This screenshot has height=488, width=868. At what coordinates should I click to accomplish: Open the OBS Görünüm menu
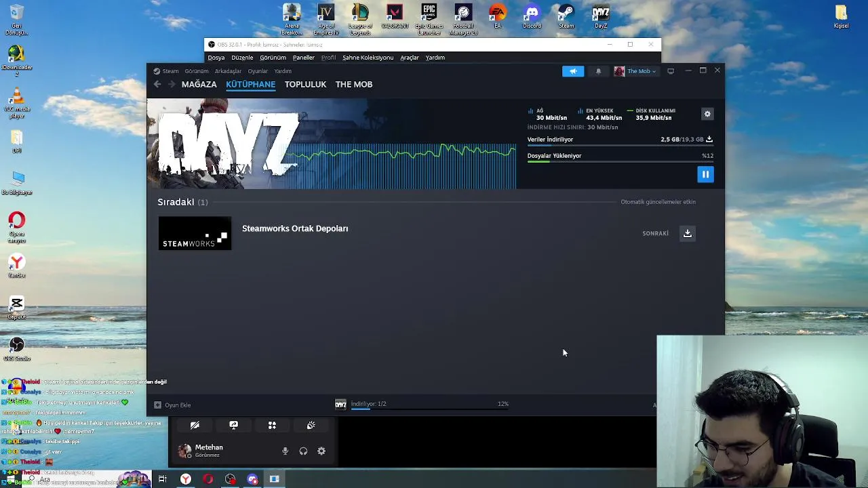coord(273,58)
